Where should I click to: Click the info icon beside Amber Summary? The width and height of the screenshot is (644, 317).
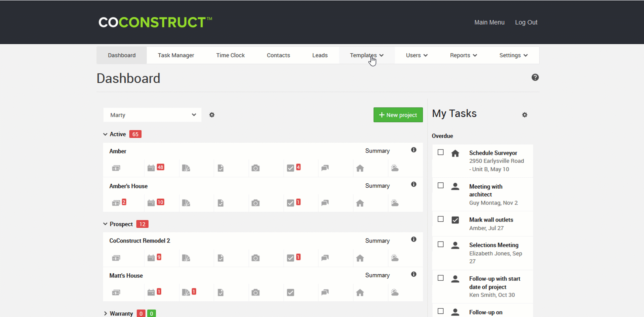414,150
